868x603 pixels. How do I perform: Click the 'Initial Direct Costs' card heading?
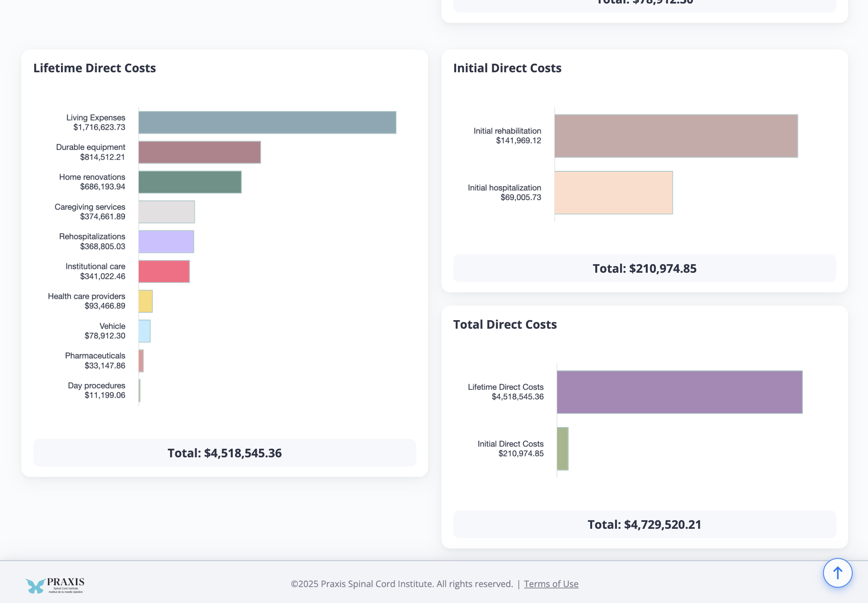[507, 68]
